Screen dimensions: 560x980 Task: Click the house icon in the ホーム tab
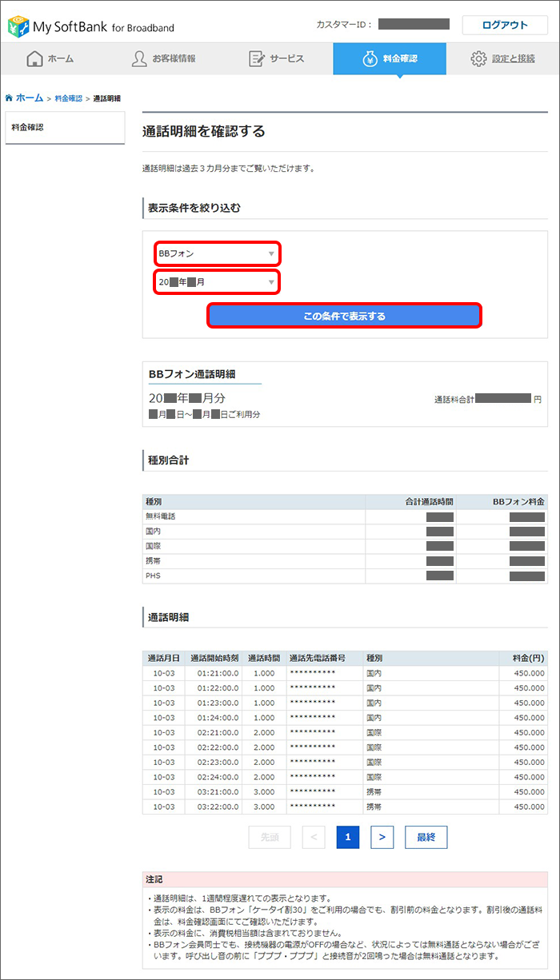click(35, 58)
